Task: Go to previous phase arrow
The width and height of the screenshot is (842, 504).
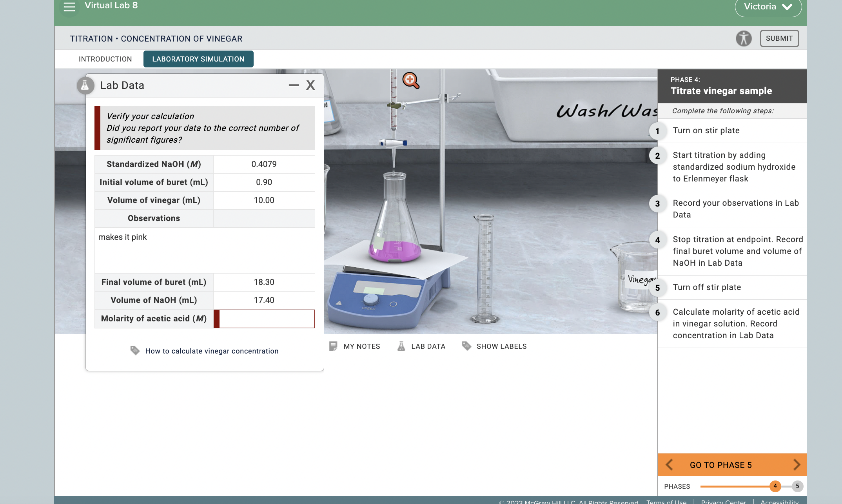Action: [x=669, y=465]
